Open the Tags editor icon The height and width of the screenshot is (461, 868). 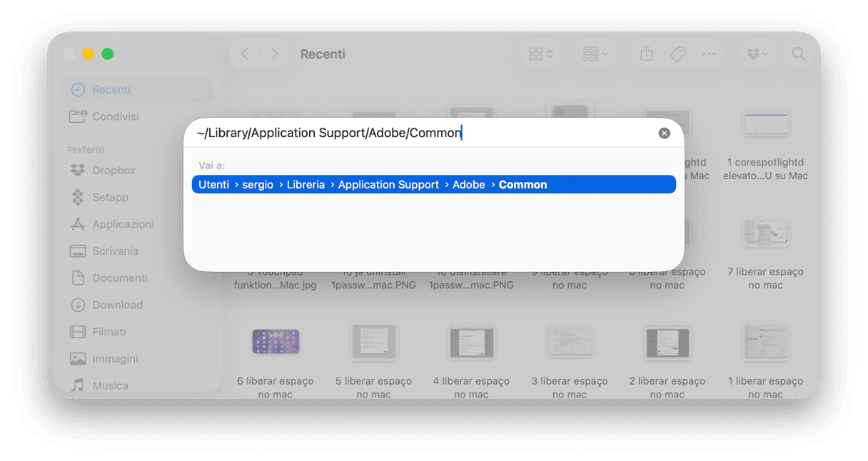tap(677, 54)
